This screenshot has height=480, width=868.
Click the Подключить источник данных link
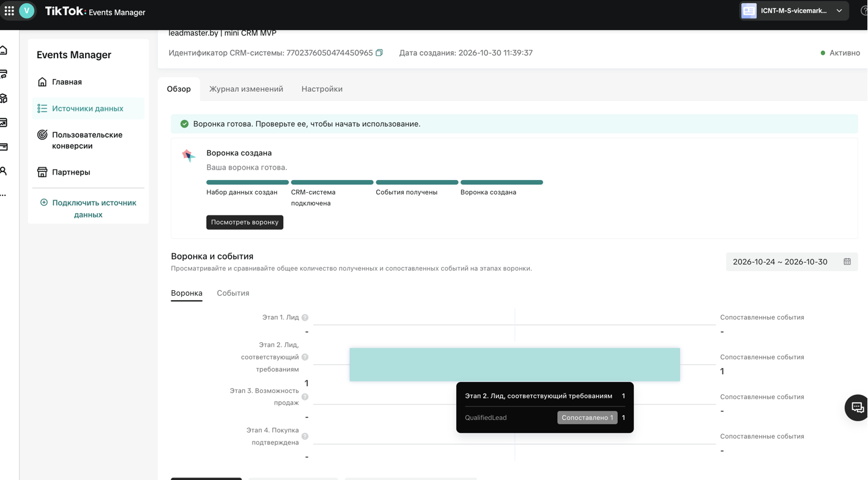point(88,208)
